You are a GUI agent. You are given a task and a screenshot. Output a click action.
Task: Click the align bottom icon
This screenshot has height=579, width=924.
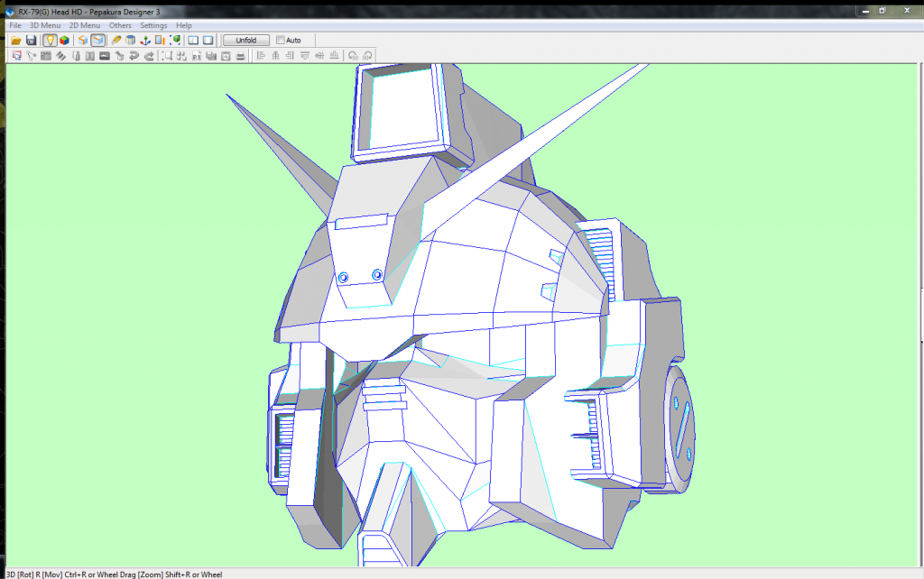(x=334, y=56)
